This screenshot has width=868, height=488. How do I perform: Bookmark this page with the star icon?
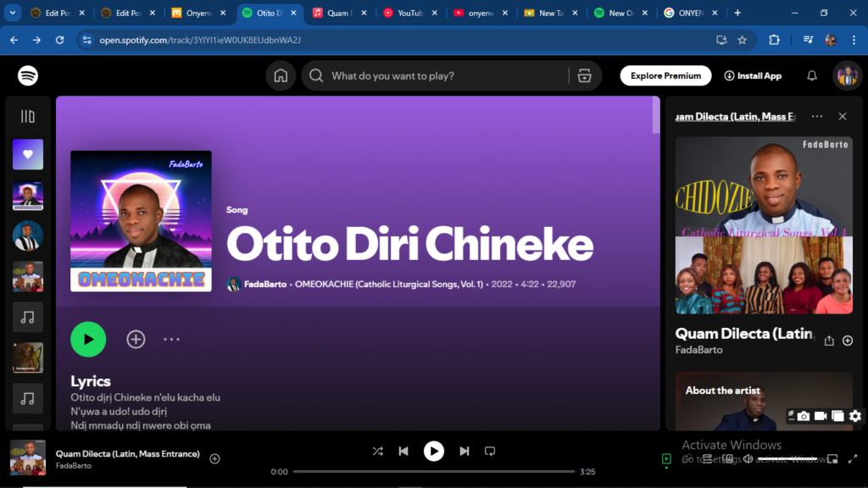pyautogui.click(x=742, y=40)
